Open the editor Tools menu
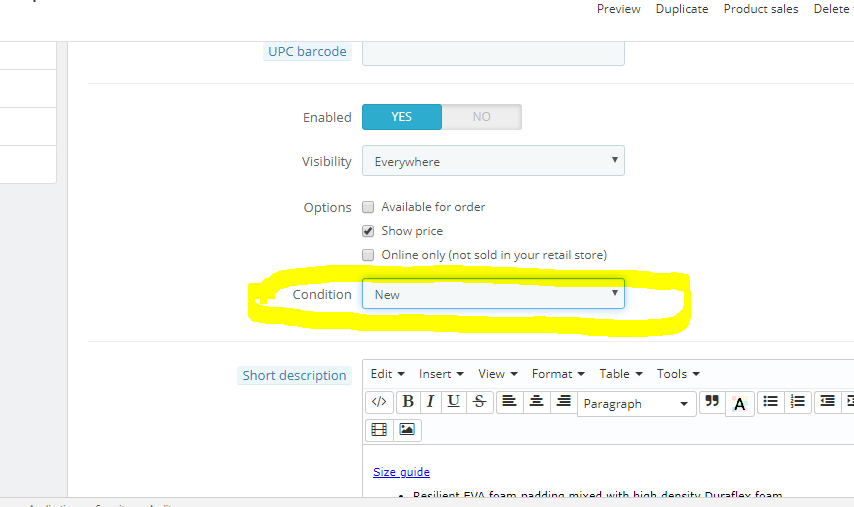 678,374
